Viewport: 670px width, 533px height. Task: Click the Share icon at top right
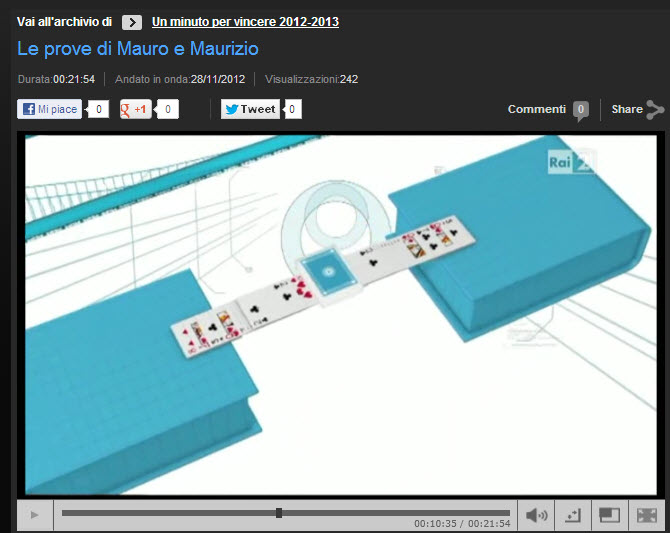point(654,110)
